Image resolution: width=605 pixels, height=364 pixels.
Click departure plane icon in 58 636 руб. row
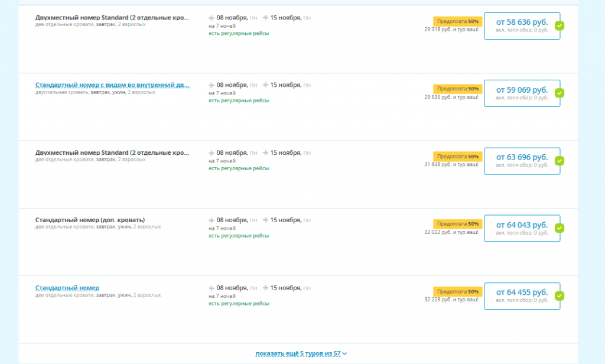click(212, 18)
